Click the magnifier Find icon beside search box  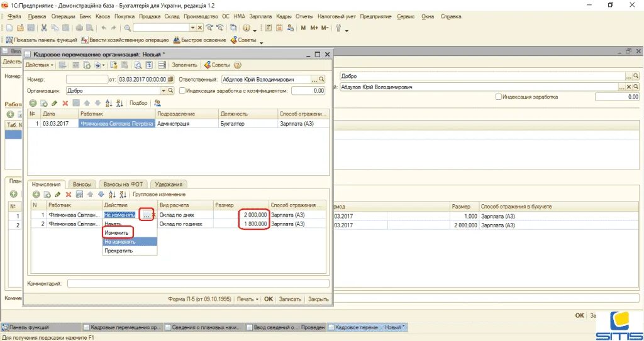click(x=128, y=28)
